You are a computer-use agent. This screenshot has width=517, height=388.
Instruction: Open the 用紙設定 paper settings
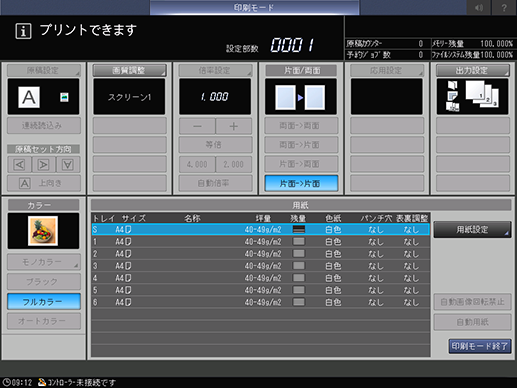tap(472, 230)
